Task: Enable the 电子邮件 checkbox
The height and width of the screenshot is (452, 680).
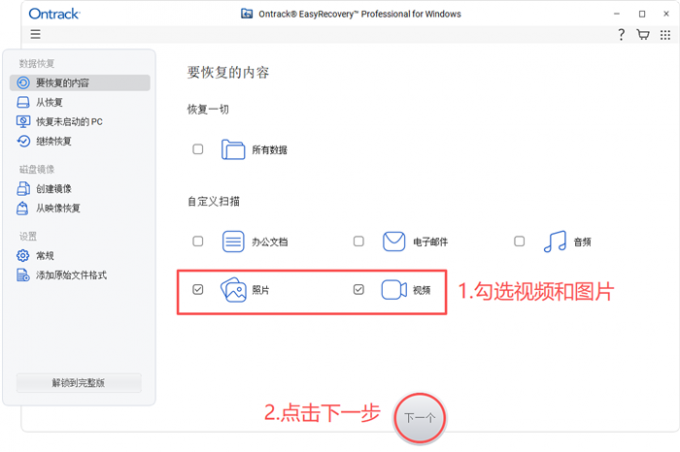Action: (x=359, y=241)
